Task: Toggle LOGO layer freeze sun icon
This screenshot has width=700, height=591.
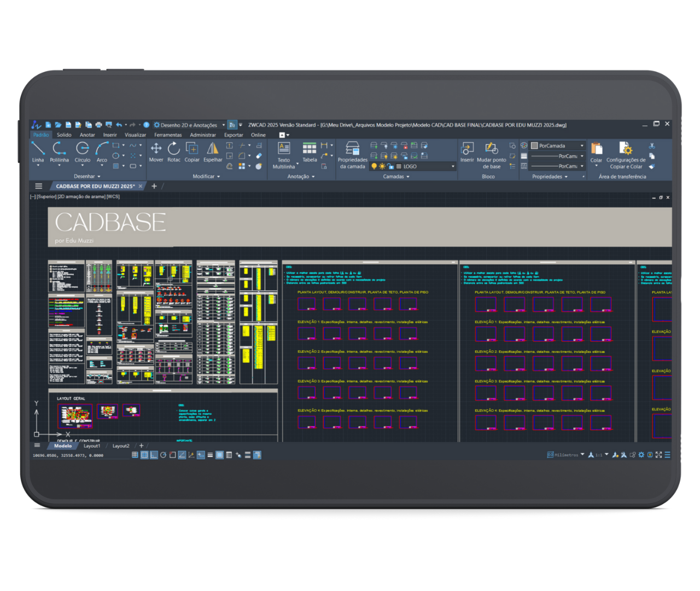Action: coord(382,166)
